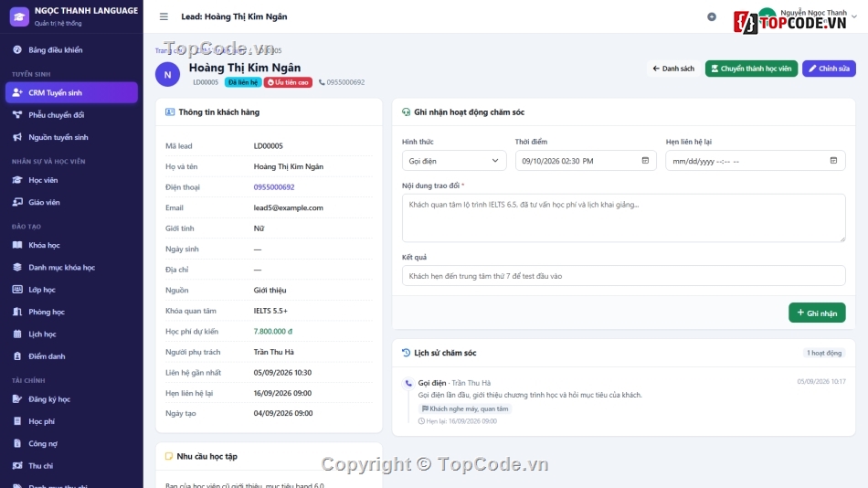Open the Nguyễn Ngọc Thanh user dropdown
Image resolution: width=868 pixels, height=488 pixels.
[x=807, y=17]
